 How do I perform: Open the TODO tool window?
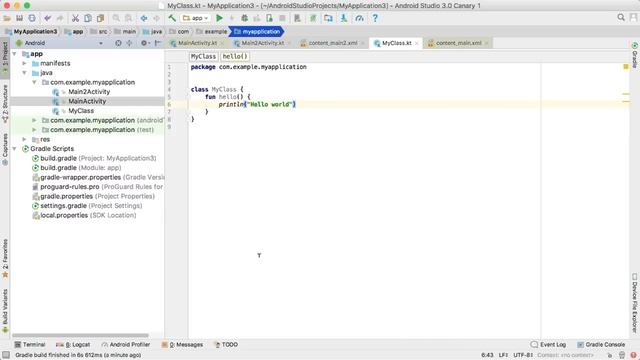pos(226,344)
